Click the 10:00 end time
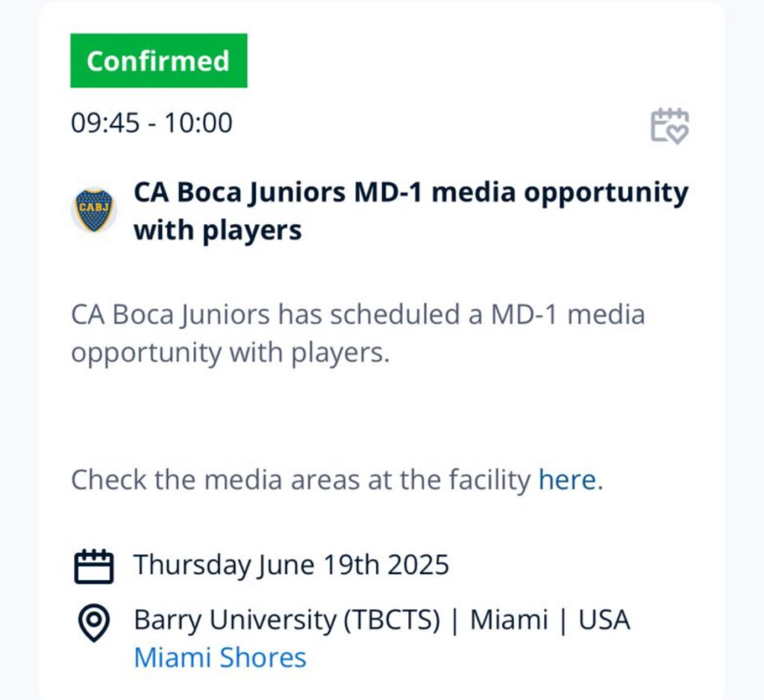 coord(198,122)
